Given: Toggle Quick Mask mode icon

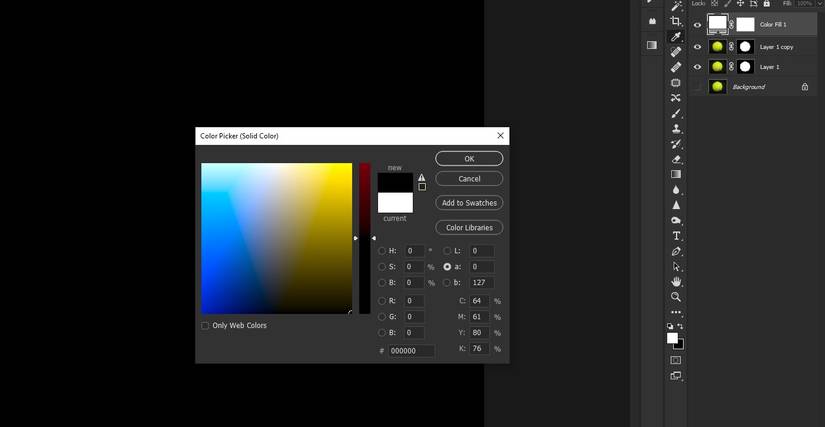Looking at the screenshot, I should point(676,360).
